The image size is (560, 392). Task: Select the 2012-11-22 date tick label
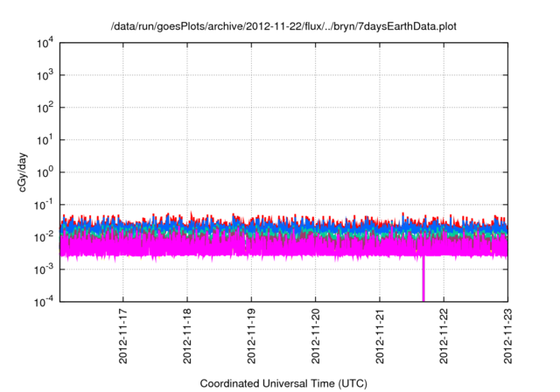click(444, 337)
